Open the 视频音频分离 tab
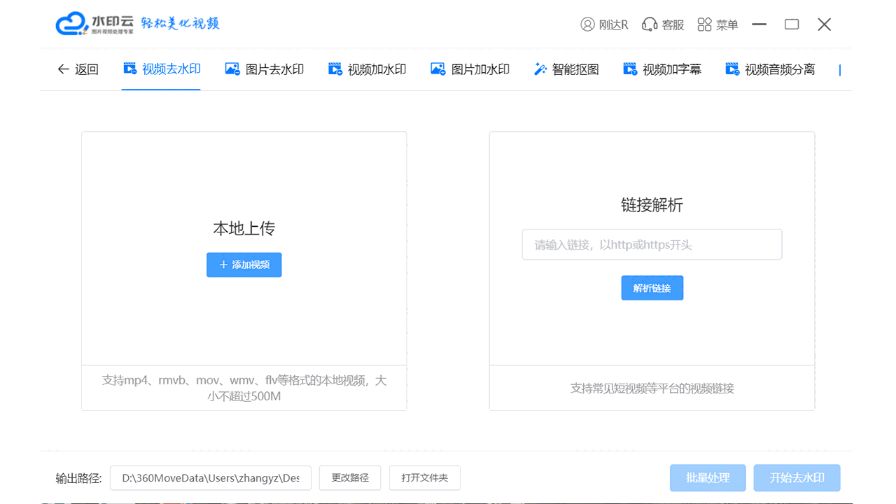The width and height of the screenshot is (896, 504). pos(770,69)
